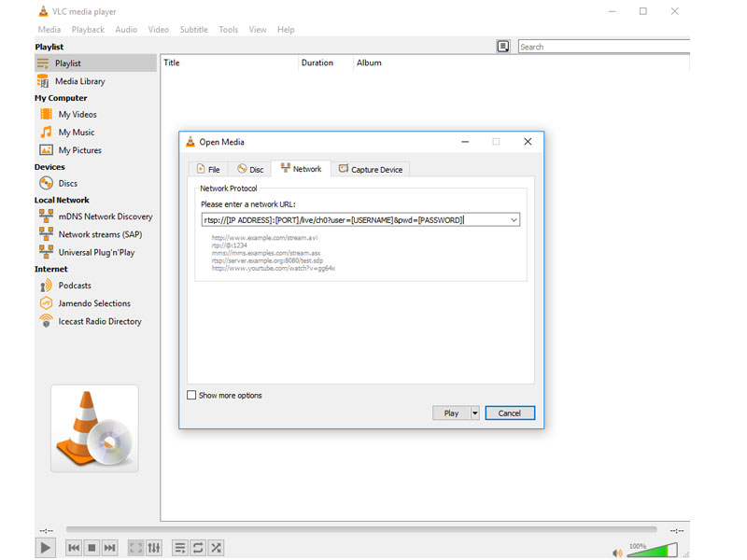Close the Open Media dialog
The image size is (747, 560).
pos(528,142)
